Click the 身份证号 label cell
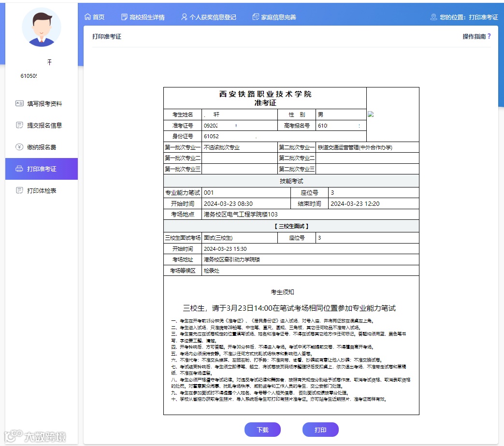 pos(183,136)
